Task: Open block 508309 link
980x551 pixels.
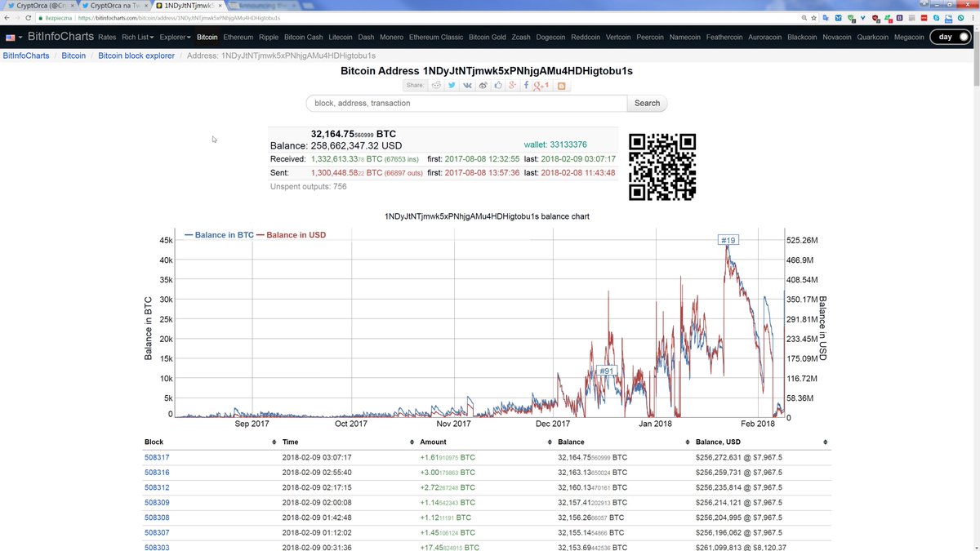Action: [x=157, y=503]
